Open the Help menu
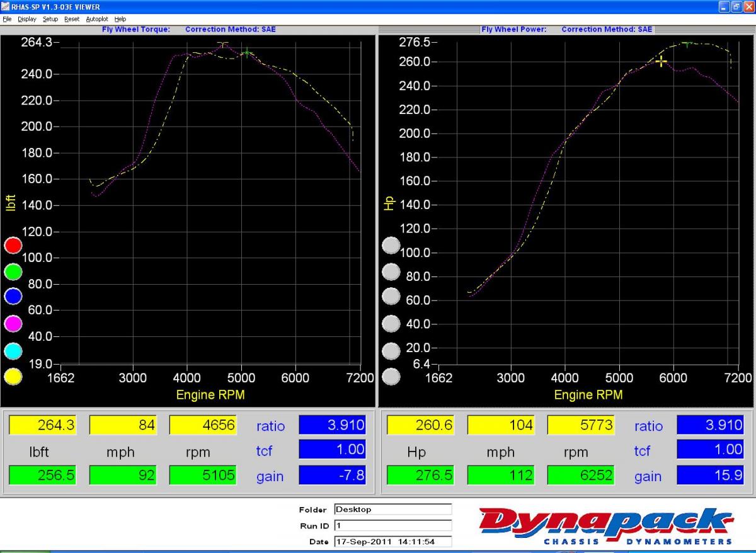 [x=120, y=19]
